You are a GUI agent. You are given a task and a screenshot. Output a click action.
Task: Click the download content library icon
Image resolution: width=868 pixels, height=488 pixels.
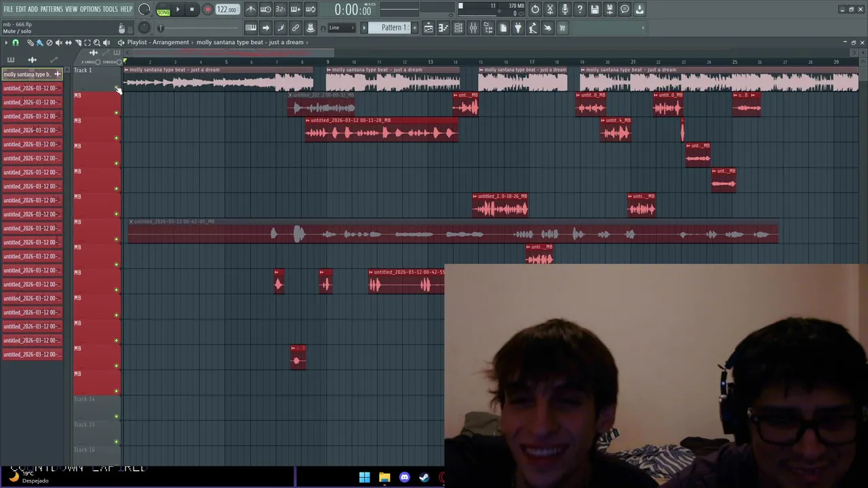(x=639, y=9)
